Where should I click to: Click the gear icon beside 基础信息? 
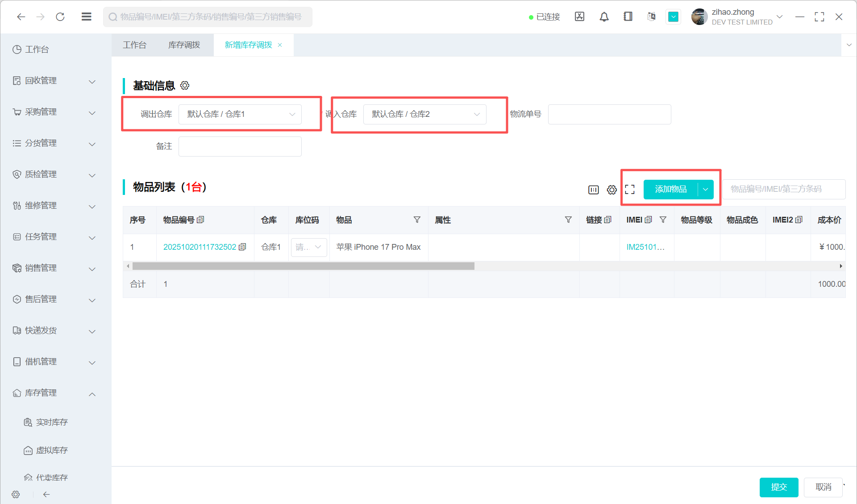click(x=185, y=85)
